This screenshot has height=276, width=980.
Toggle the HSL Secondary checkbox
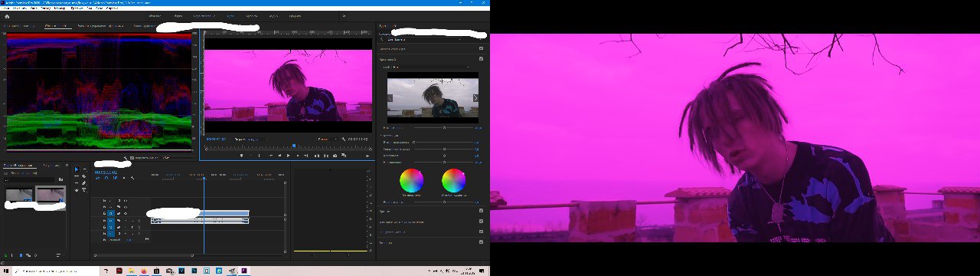pyautogui.click(x=481, y=232)
